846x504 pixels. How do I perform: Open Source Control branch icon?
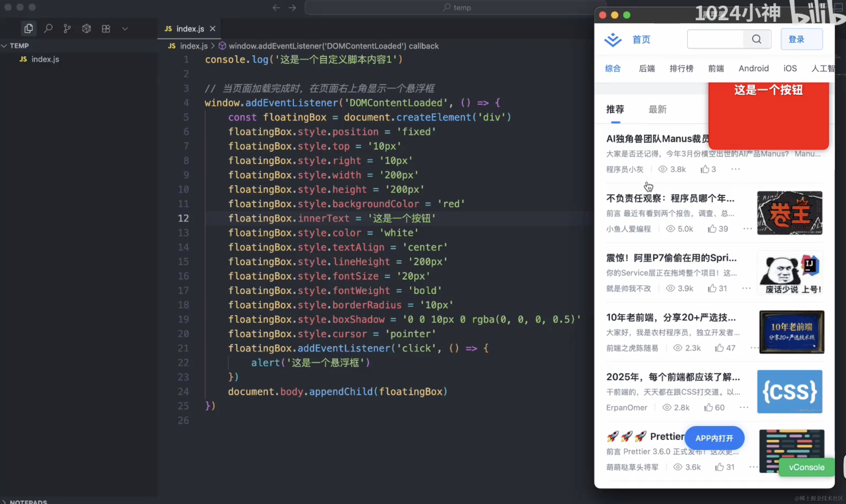(67, 29)
